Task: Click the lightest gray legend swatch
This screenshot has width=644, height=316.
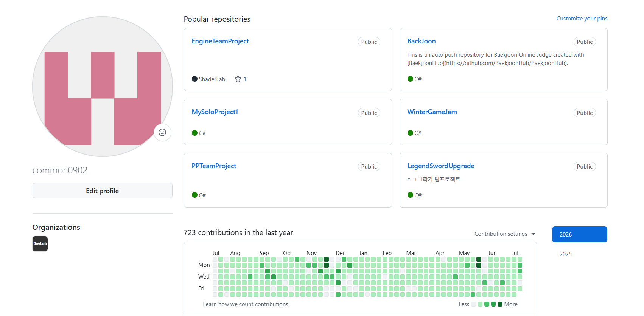Action: (473, 304)
